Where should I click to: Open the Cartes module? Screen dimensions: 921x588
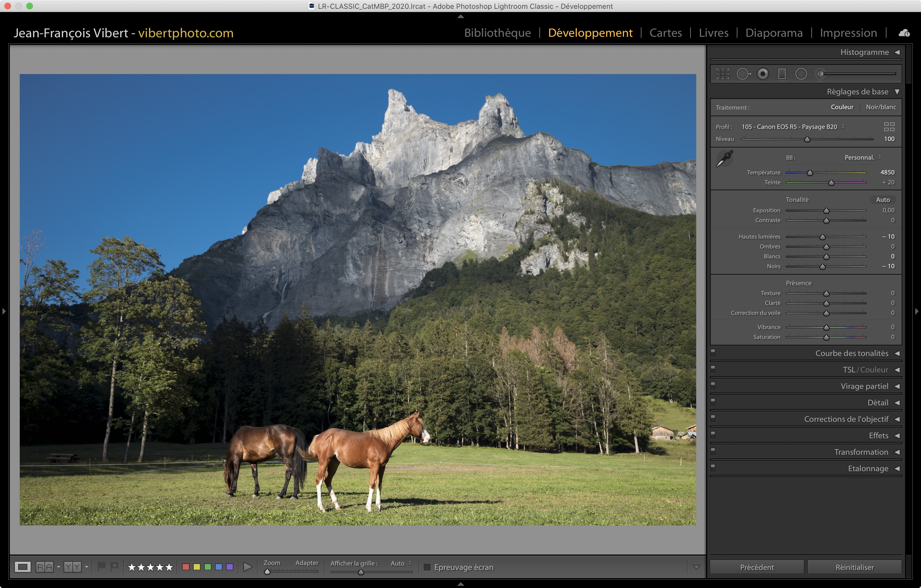point(666,33)
